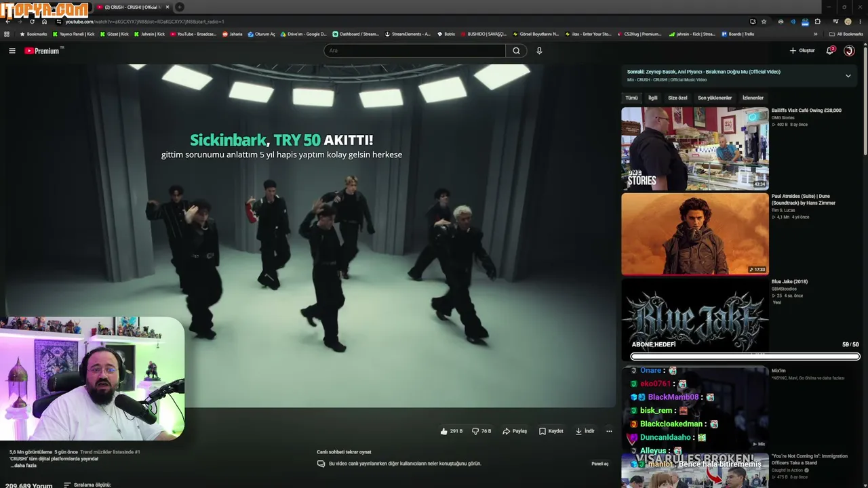Open the StreamElements bookmark
Image resolution: width=868 pixels, height=488 pixels.
[408, 34]
